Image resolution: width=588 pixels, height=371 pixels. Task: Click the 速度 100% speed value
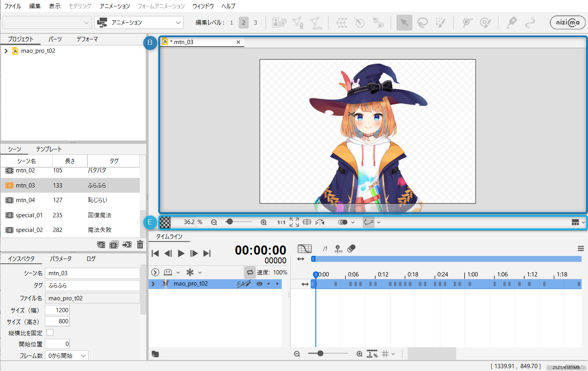pos(280,272)
